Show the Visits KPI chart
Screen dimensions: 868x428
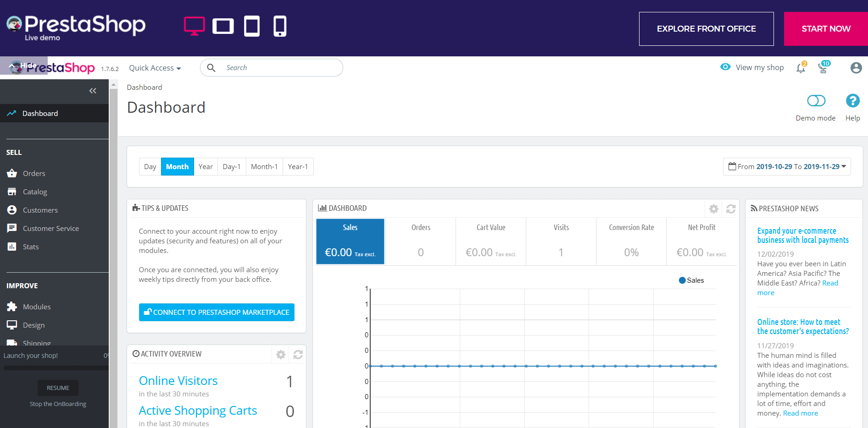click(x=561, y=241)
